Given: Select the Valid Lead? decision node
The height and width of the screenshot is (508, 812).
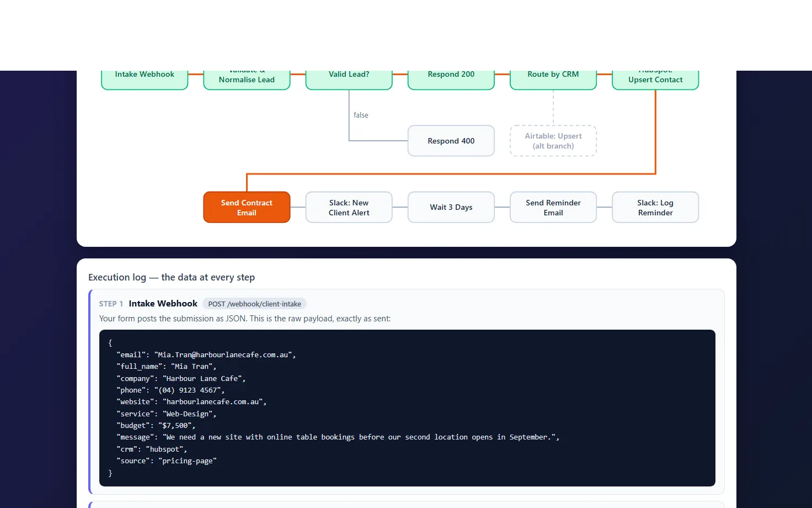Looking at the screenshot, I should point(349,80).
